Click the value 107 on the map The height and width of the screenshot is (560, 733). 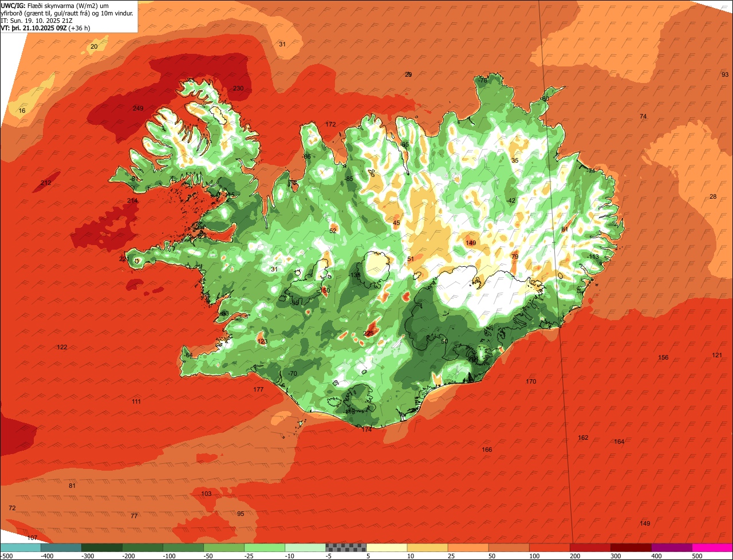(32, 538)
